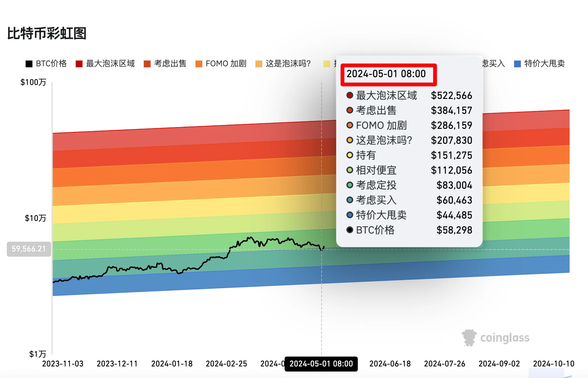Toggle FOMO 加剧 legend series
Image resolution: width=588 pixels, height=378 pixels.
221,64
